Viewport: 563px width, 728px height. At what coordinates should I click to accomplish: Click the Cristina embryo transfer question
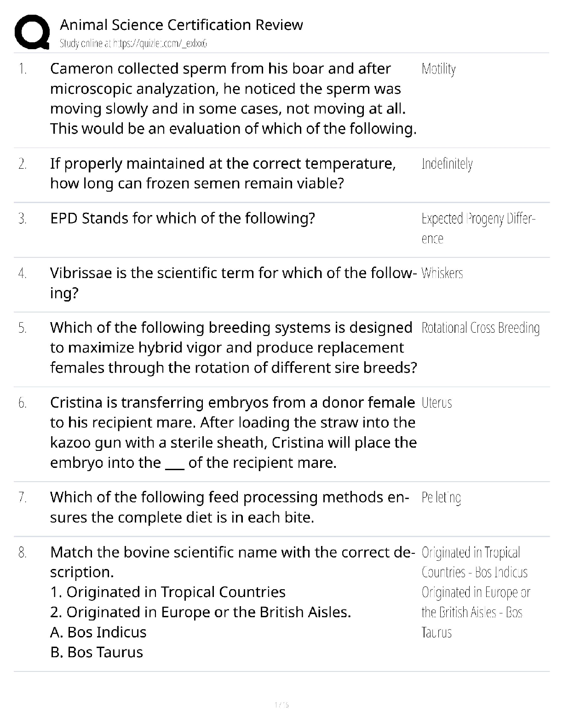point(233,432)
